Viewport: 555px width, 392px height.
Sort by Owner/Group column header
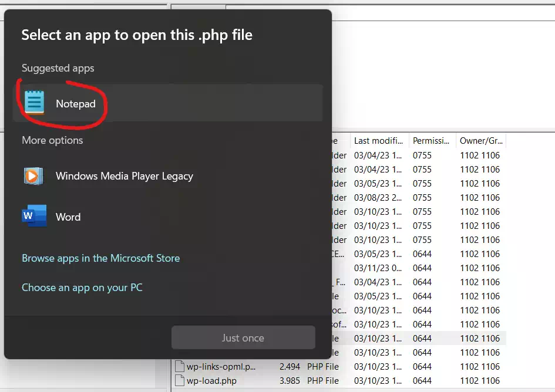pos(481,141)
